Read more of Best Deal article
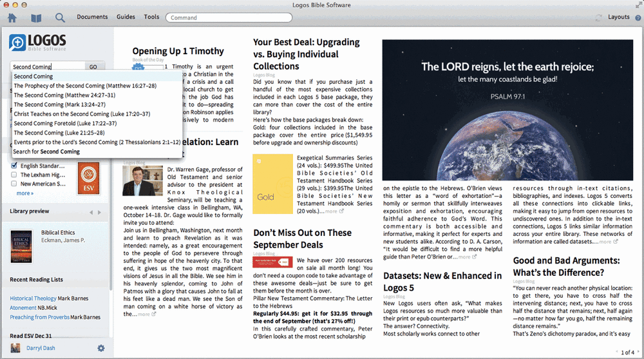Image resolution: width=644 pixels, height=359 pixels. point(331,211)
